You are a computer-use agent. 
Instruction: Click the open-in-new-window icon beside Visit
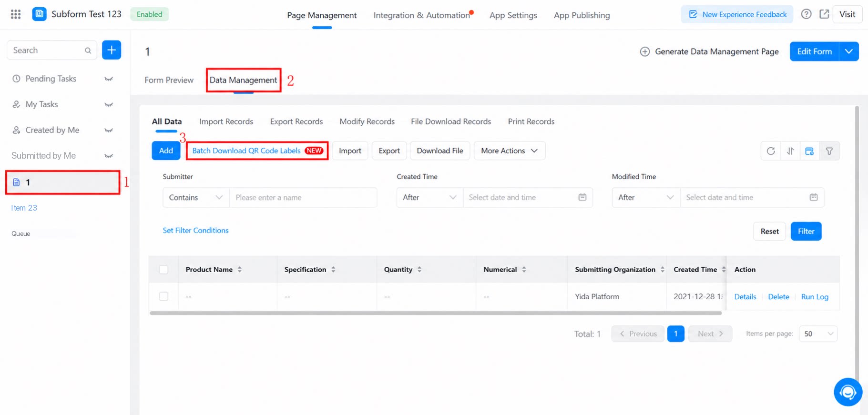click(x=824, y=14)
